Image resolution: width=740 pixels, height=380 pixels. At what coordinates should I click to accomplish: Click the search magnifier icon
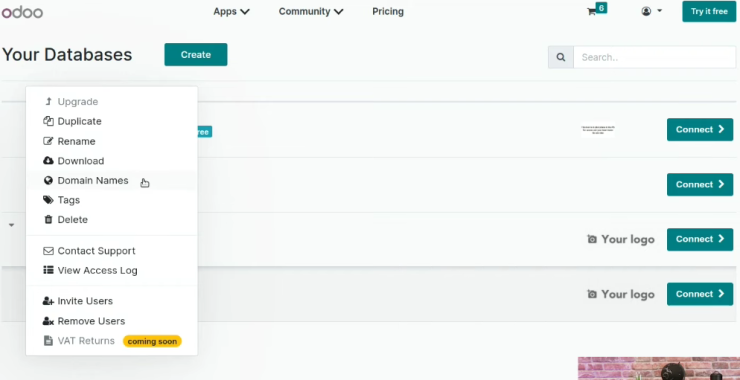(x=561, y=57)
